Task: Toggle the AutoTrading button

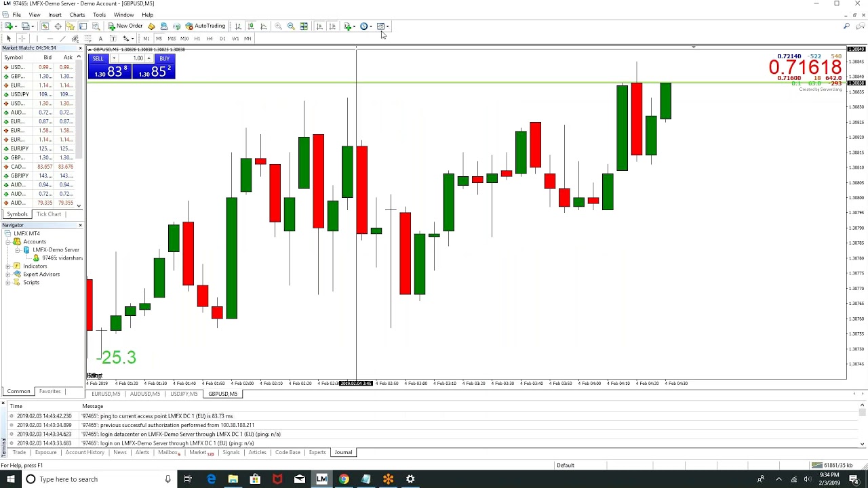Action: click(x=205, y=26)
